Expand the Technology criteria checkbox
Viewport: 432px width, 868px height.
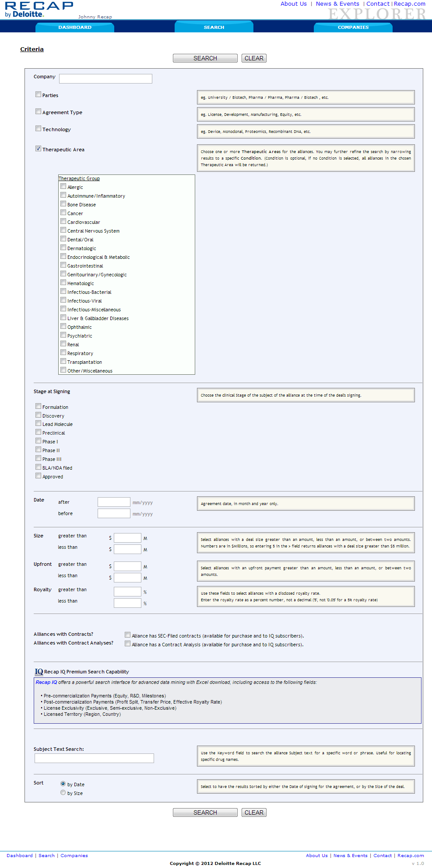[x=39, y=129]
